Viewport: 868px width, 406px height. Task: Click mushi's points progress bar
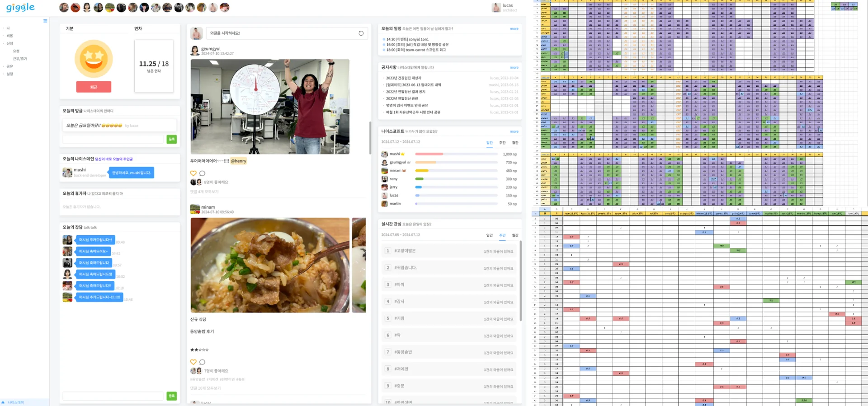pos(456,154)
